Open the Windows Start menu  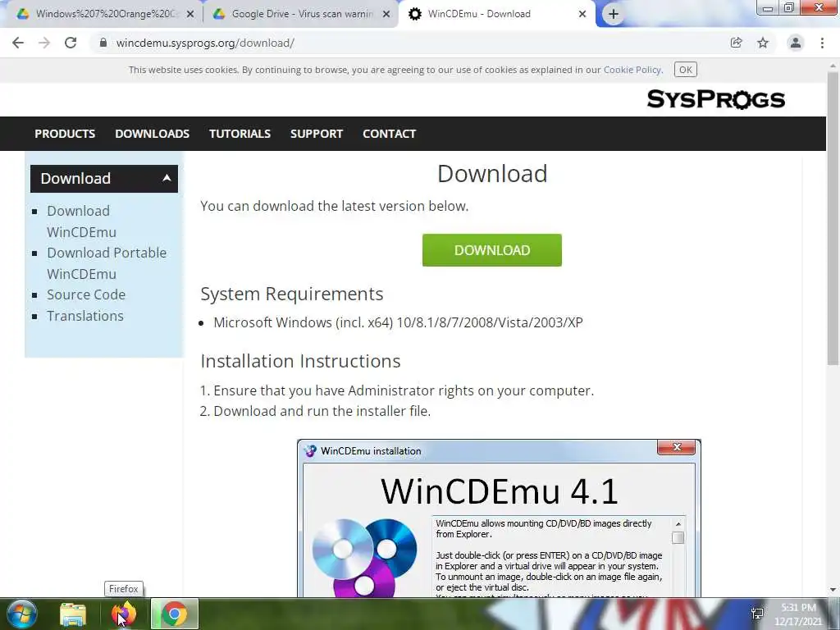click(21, 614)
